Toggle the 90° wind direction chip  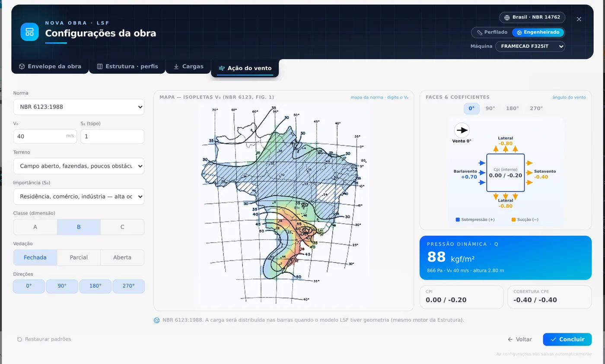click(62, 286)
